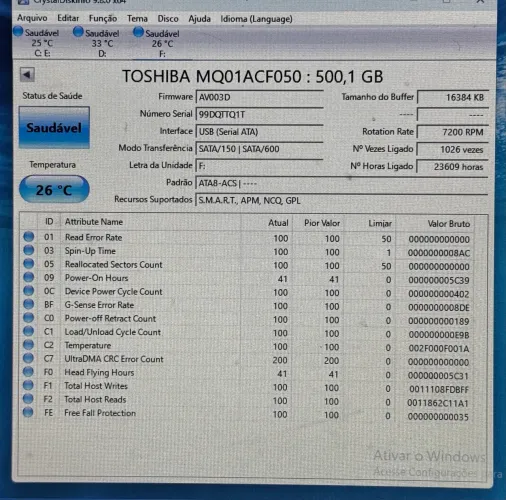Open the Arquivo menu

[32, 18]
